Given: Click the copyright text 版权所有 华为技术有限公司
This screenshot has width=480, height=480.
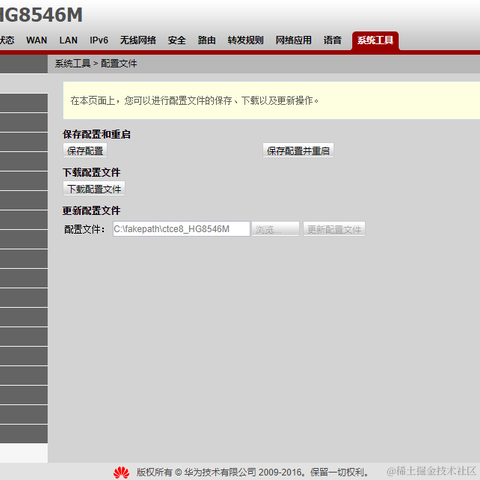Looking at the screenshot, I should coord(252,472).
